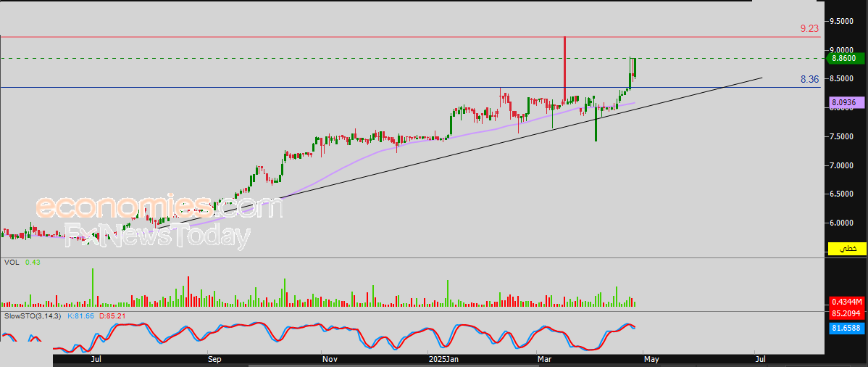Click the 9.5000 price axis label
Screen dimensions: 868x367
coord(841,21)
